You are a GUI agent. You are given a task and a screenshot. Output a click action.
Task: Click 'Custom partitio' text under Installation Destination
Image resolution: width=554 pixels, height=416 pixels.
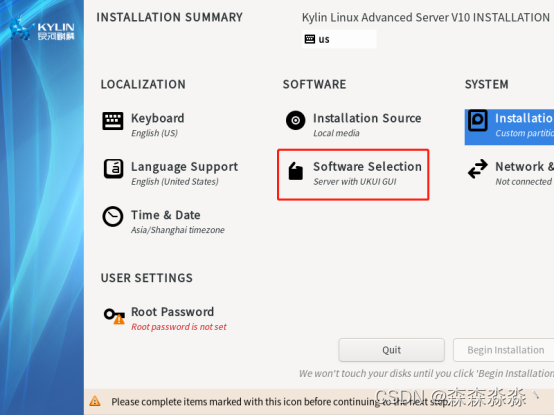(x=524, y=133)
